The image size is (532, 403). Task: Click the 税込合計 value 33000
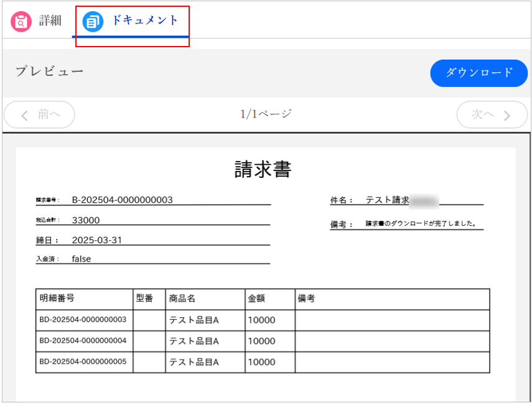tap(86, 220)
